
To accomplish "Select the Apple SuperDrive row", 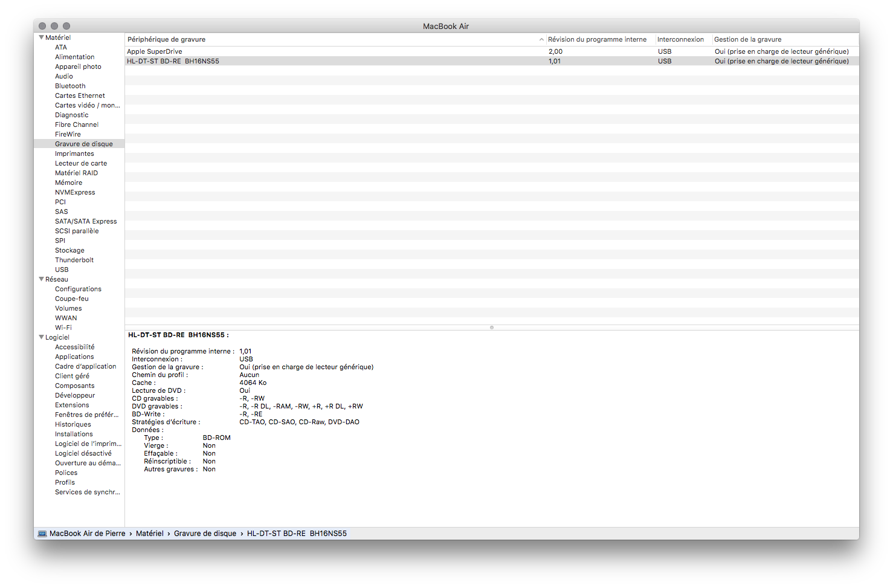I will click(x=492, y=51).
